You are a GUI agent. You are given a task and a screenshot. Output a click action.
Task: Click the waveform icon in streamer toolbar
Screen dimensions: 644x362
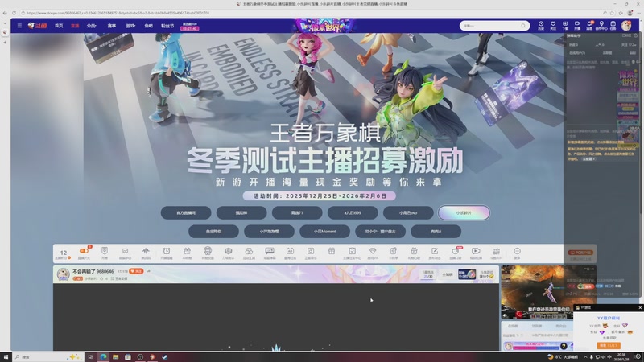(146, 253)
